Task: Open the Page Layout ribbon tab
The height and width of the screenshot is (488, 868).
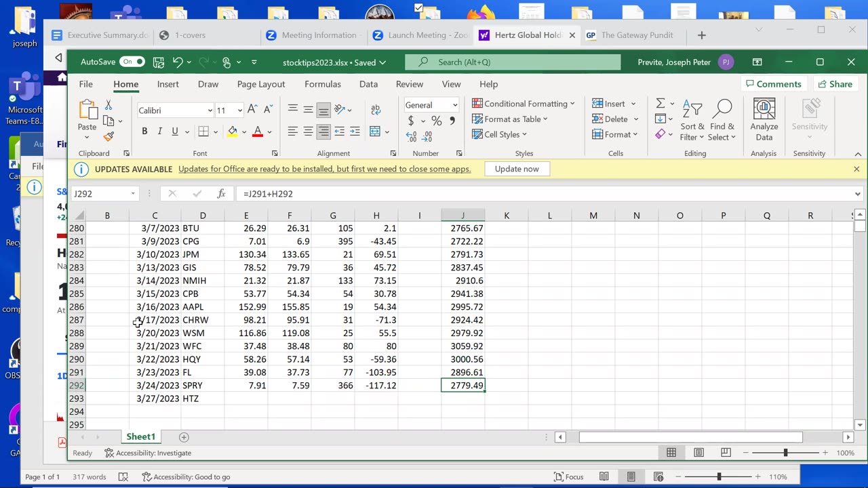Action: [x=260, y=84]
